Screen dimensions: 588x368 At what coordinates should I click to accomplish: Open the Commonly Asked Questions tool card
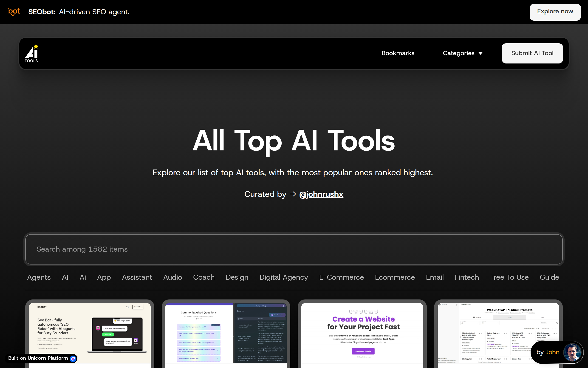coord(226,333)
